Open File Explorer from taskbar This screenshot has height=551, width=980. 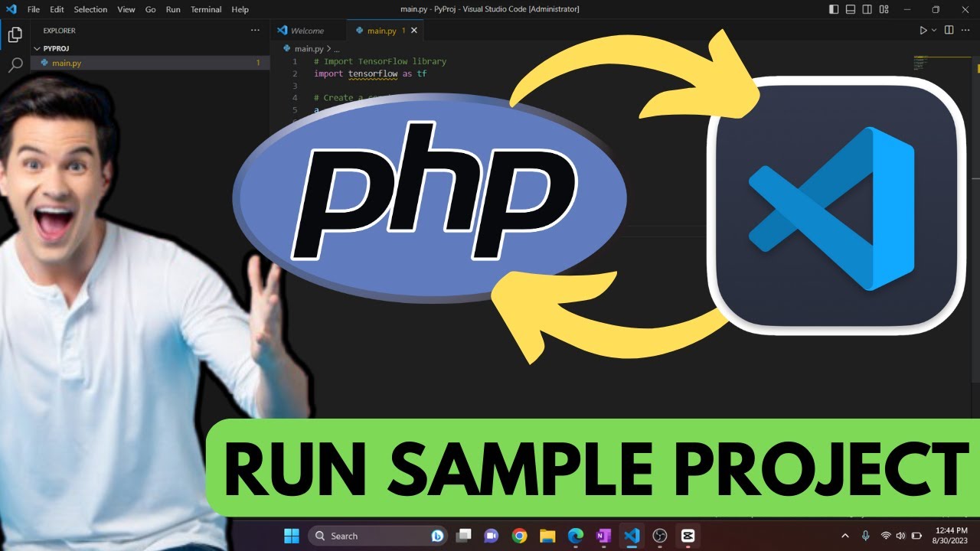pyautogui.click(x=547, y=536)
